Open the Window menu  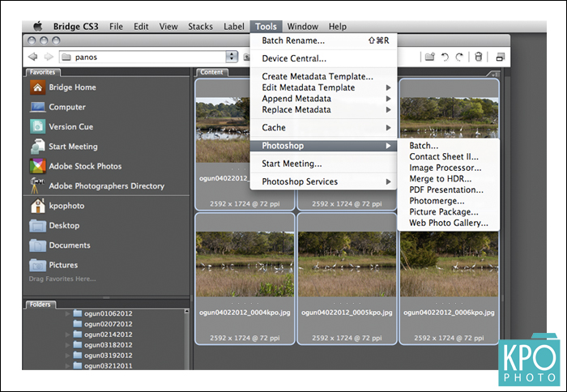303,27
